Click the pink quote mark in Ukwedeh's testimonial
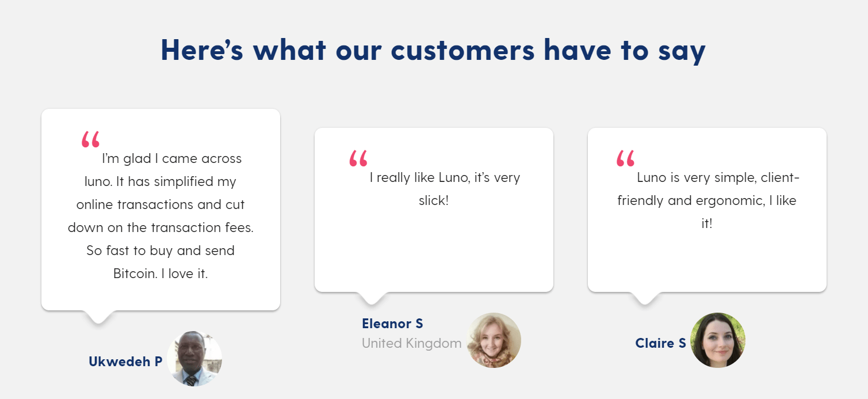This screenshot has height=399, width=868. coord(90,139)
